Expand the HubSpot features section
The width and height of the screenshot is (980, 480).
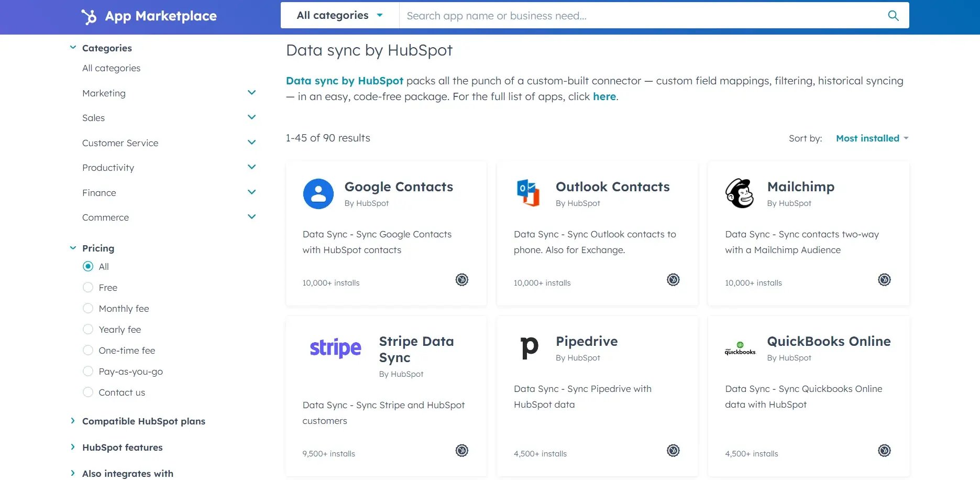pos(73,447)
